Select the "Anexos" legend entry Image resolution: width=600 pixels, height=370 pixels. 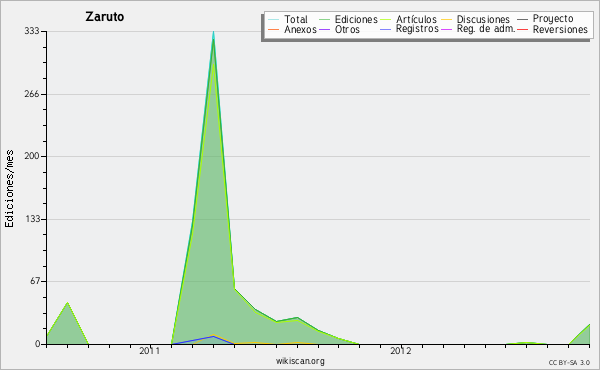coord(300,29)
